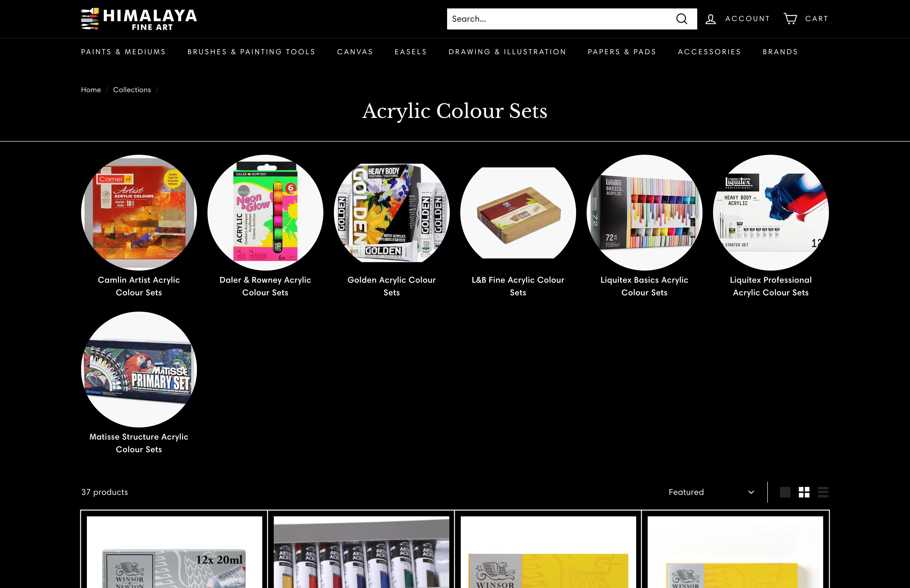The width and height of the screenshot is (910, 588).
Task: Click the account icon
Action: 710,19
